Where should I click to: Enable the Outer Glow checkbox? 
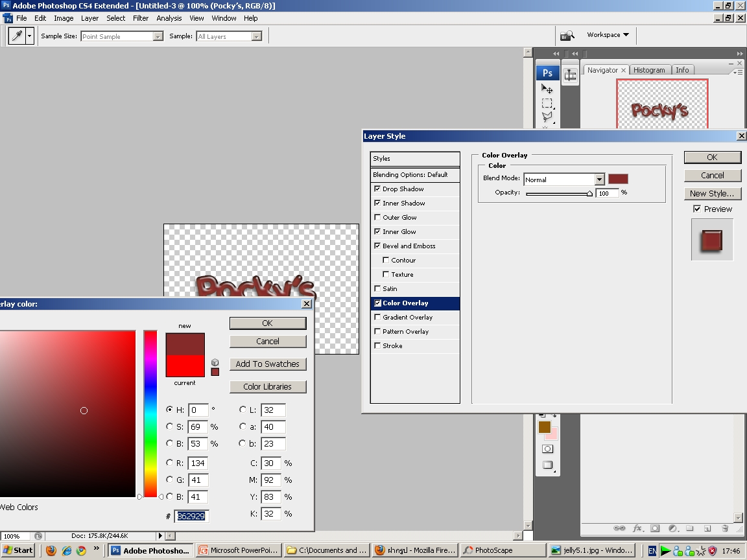pos(377,217)
